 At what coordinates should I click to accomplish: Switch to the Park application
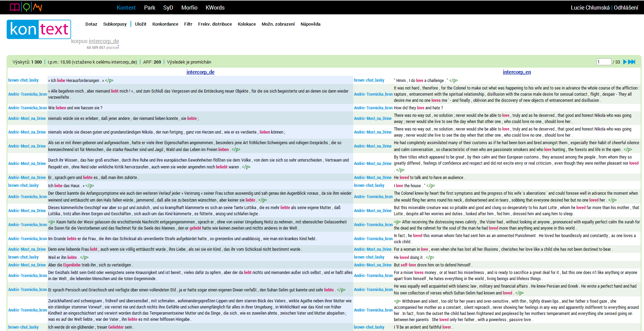(150, 8)
